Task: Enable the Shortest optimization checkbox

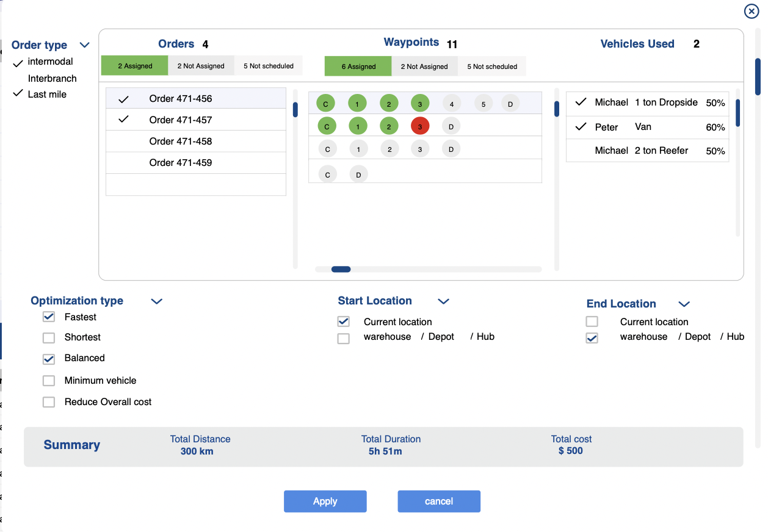Action: (x=49, y=338)
